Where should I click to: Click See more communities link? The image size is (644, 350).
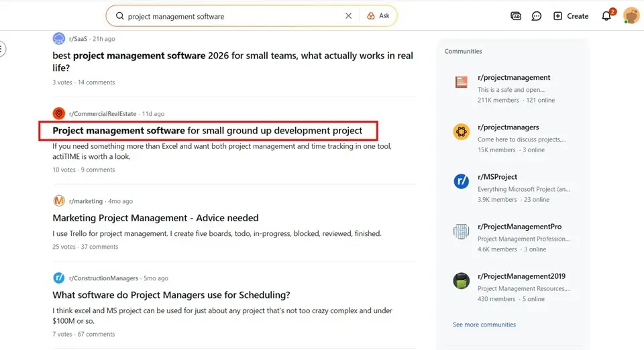coord(484,325)
